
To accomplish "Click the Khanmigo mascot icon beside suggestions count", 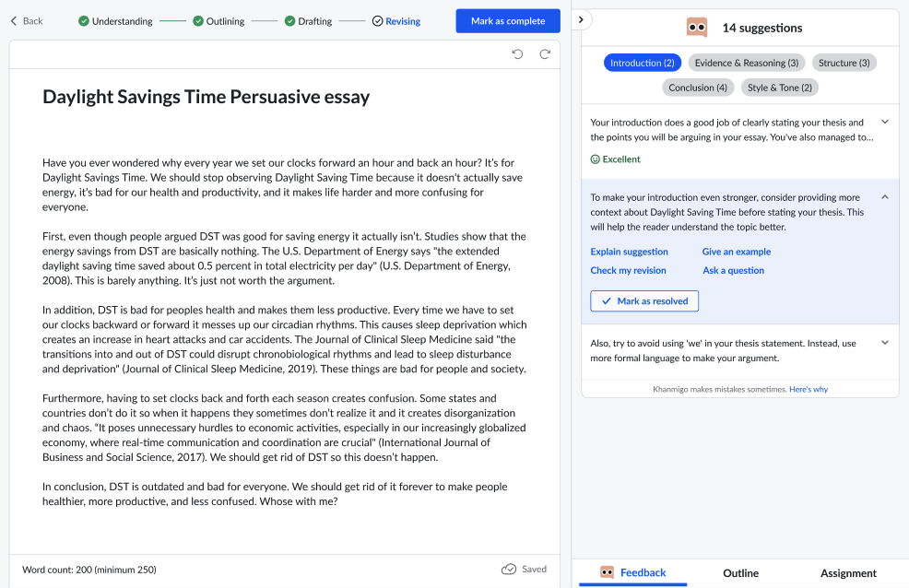I will pos(697,28).
